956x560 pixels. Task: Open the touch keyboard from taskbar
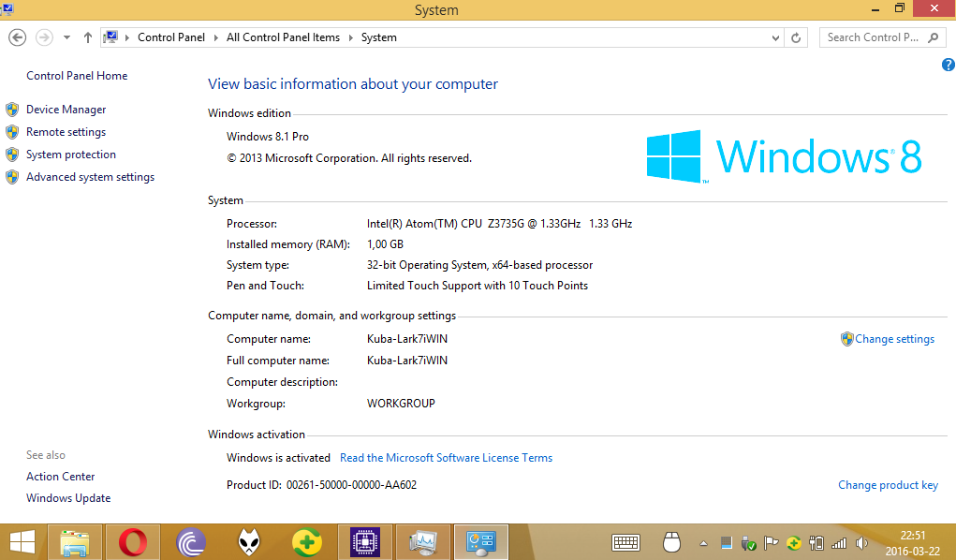626,542
